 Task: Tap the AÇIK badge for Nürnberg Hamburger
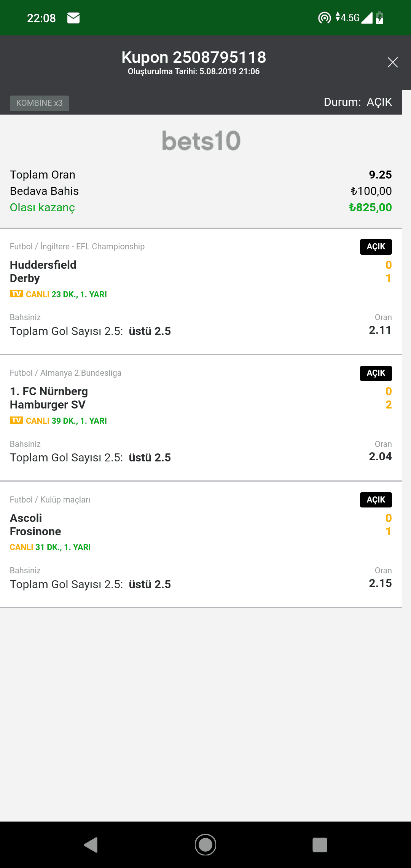pyautogui.click(x=376, y=373)
